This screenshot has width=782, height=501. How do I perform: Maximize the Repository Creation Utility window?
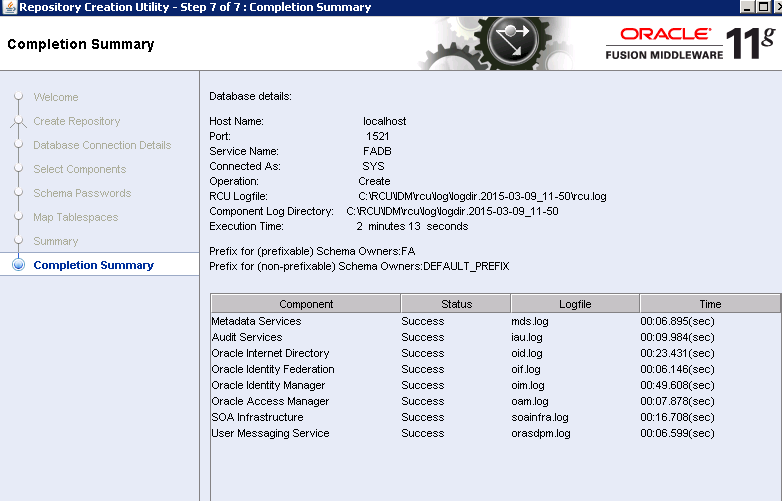point(764,7)
